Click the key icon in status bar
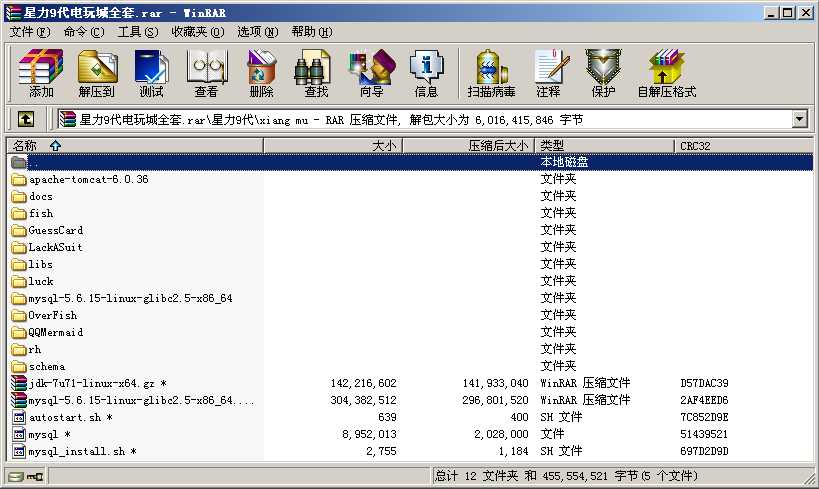819x489 pixels. coord(36,476)
